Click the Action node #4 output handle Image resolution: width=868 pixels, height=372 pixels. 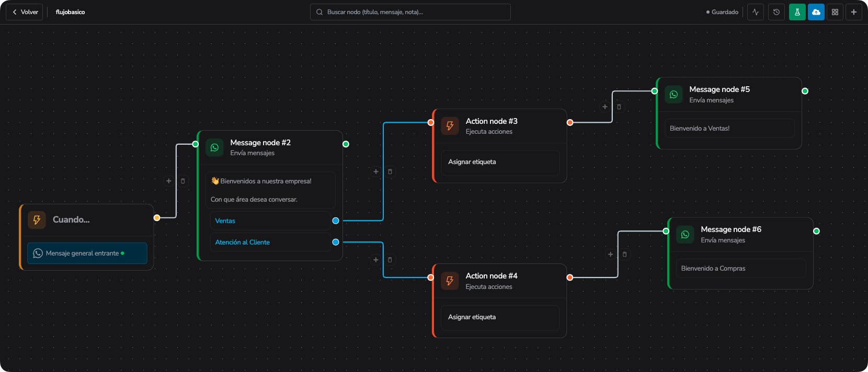570,278
